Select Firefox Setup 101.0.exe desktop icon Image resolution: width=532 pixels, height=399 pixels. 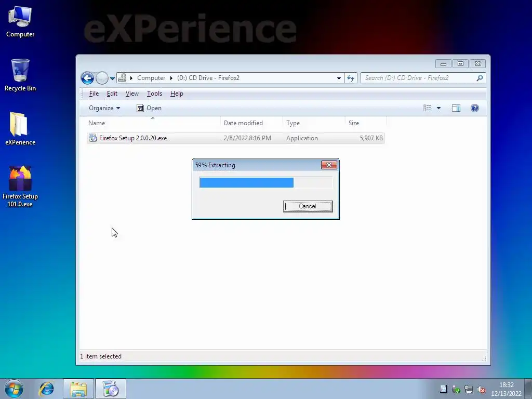coord(20,187)
